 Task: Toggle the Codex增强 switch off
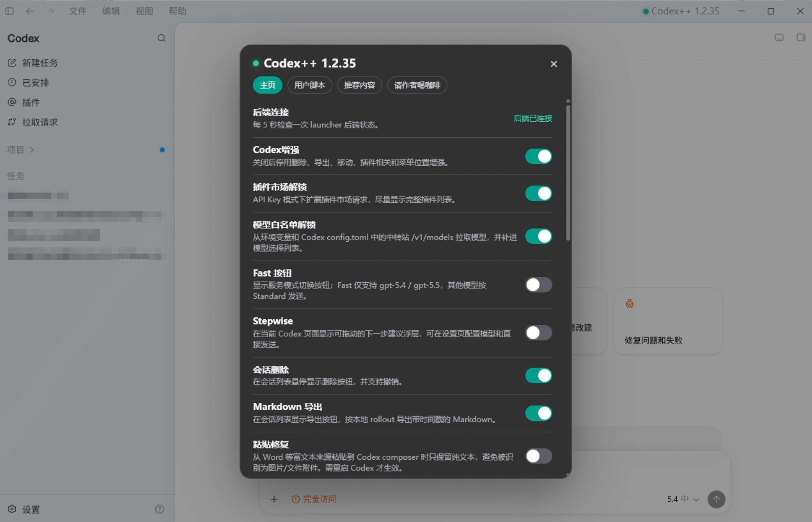point(539,156)
